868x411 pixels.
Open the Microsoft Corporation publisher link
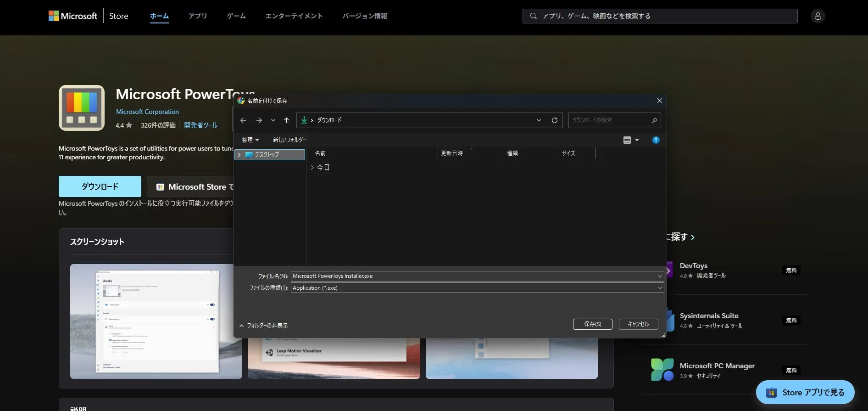coord(147,112)
